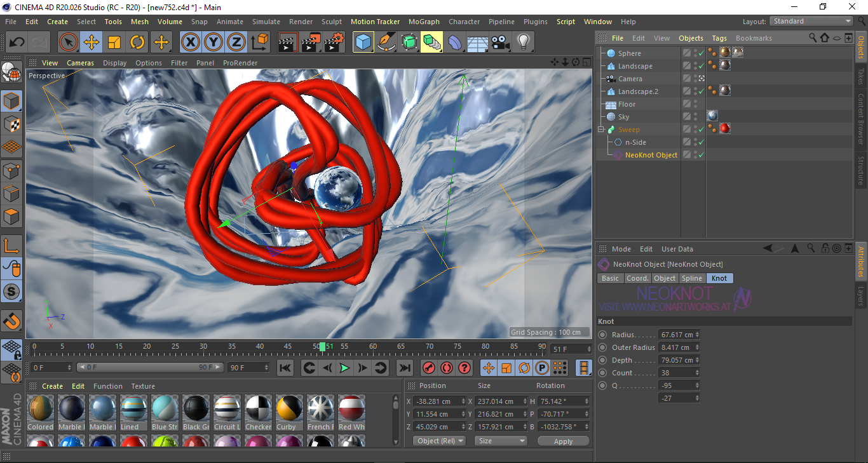Viewport: 868px width, 463px height.
Task: Click the Render View icon
Action: pos(288,42)
